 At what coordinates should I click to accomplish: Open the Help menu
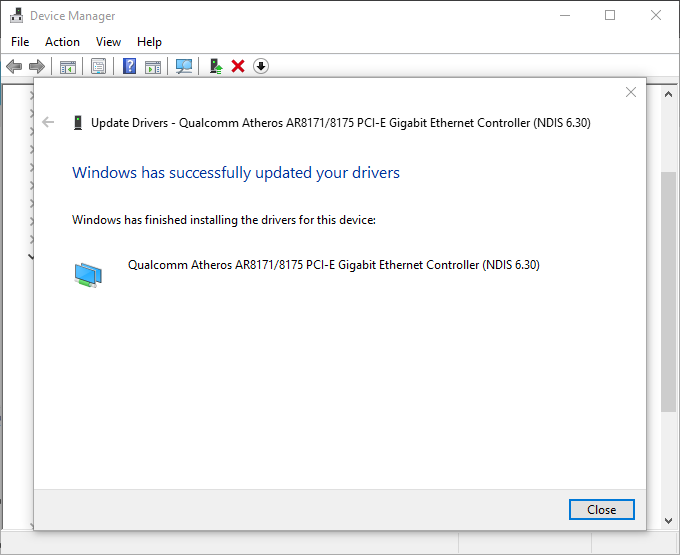pyautogui.click(x=149, y=42)
